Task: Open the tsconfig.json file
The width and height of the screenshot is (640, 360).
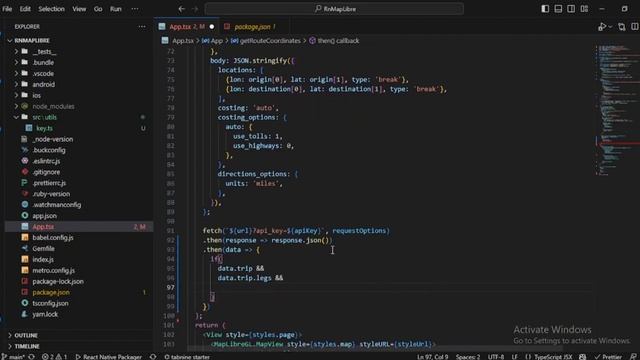Action: [50, 304]
